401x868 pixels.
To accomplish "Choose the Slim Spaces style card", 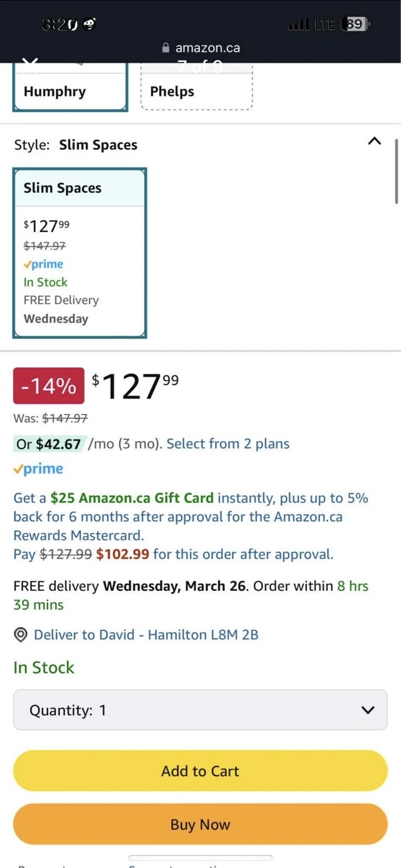I will point(80,253).
